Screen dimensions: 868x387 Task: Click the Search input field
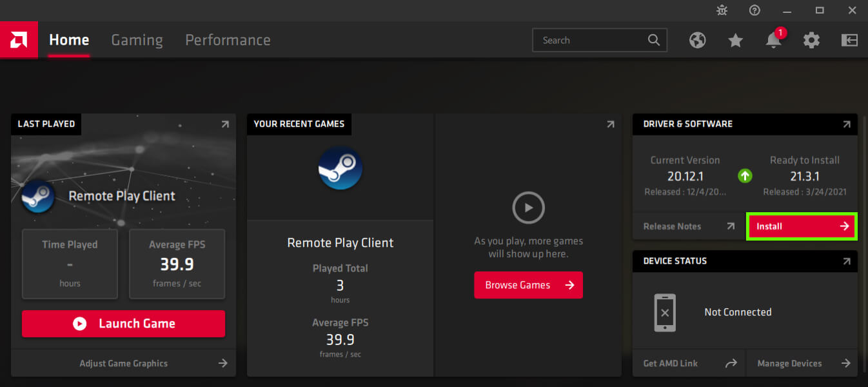pos(600,40)
